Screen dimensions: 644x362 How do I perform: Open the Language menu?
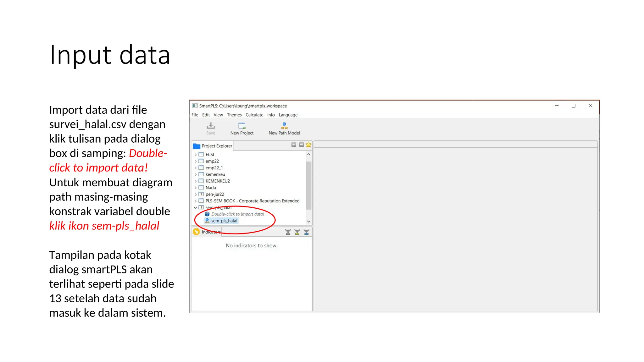(288, 115)
